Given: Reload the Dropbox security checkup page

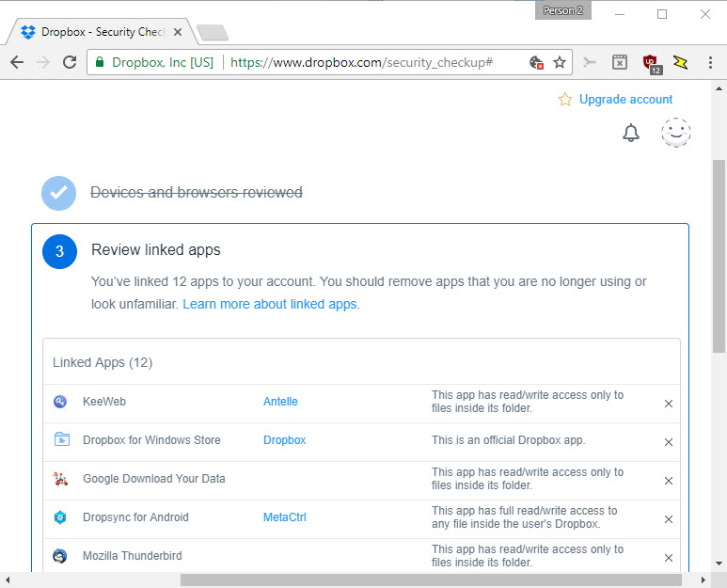Looking at the screenshot, I should point(70,62).
